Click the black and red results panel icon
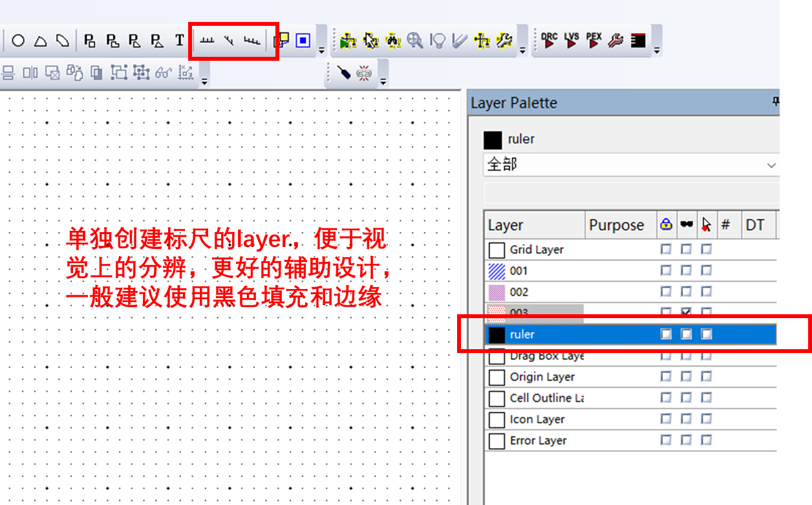812x505 pixels. coord(638,41)
